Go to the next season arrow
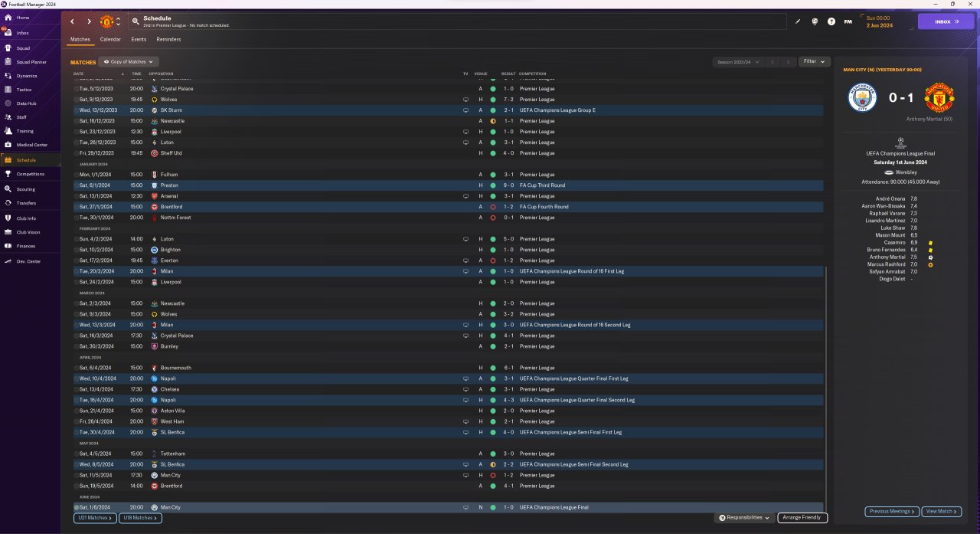The image size is (980, 534). [x=789, y=61]
